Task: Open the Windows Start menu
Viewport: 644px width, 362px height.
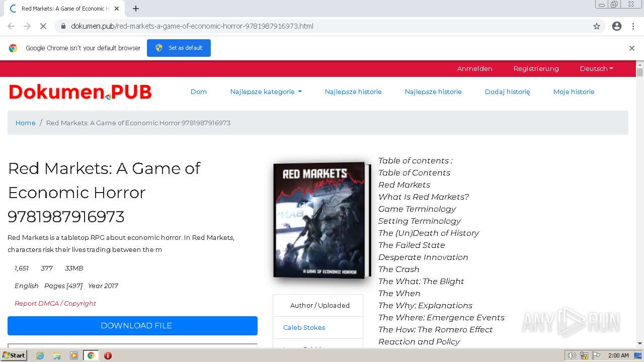Action: click(14, 355)
